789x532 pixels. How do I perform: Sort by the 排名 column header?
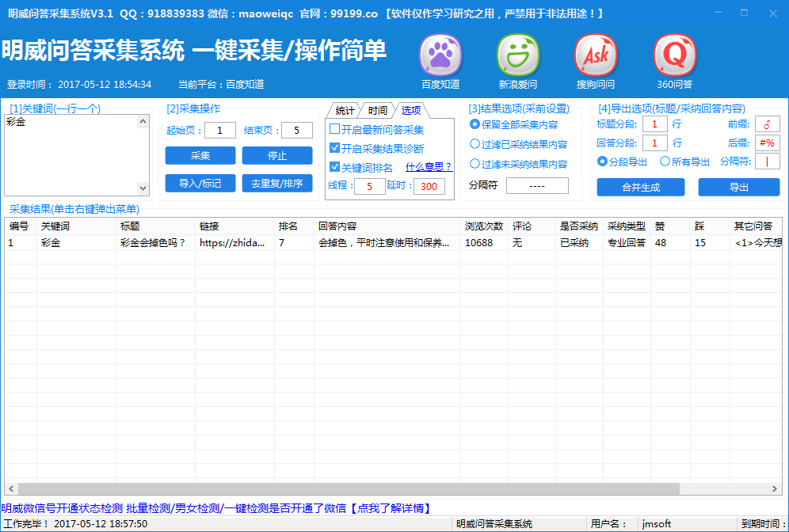295,226
